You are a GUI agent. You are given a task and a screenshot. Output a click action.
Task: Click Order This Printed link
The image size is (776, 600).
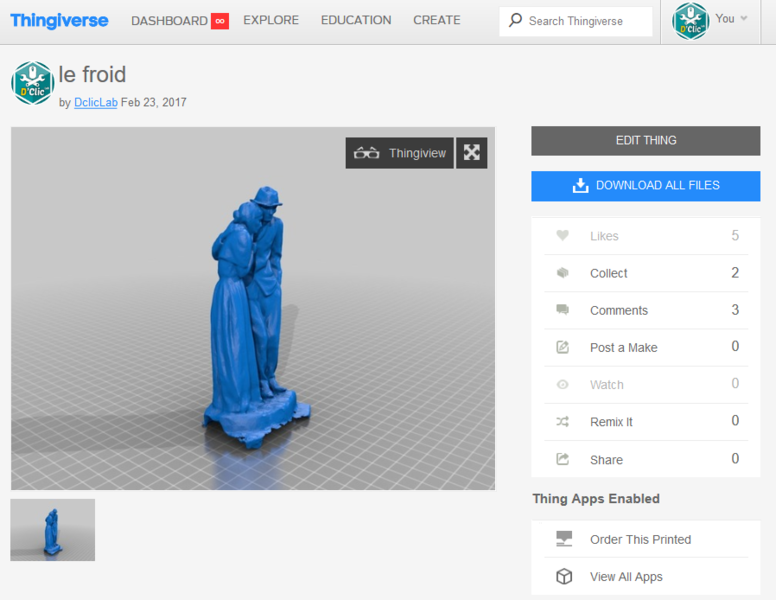click(640, 540)
